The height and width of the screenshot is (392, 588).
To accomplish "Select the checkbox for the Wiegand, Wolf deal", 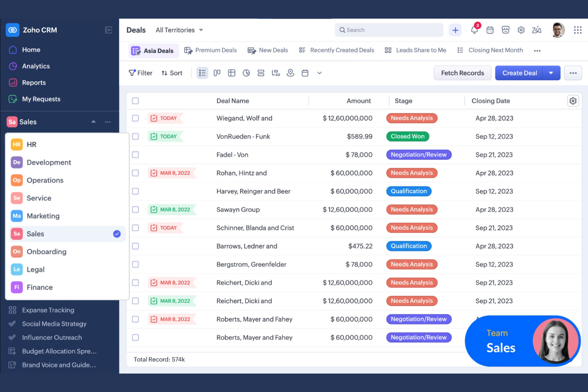I will pos(135,118).
